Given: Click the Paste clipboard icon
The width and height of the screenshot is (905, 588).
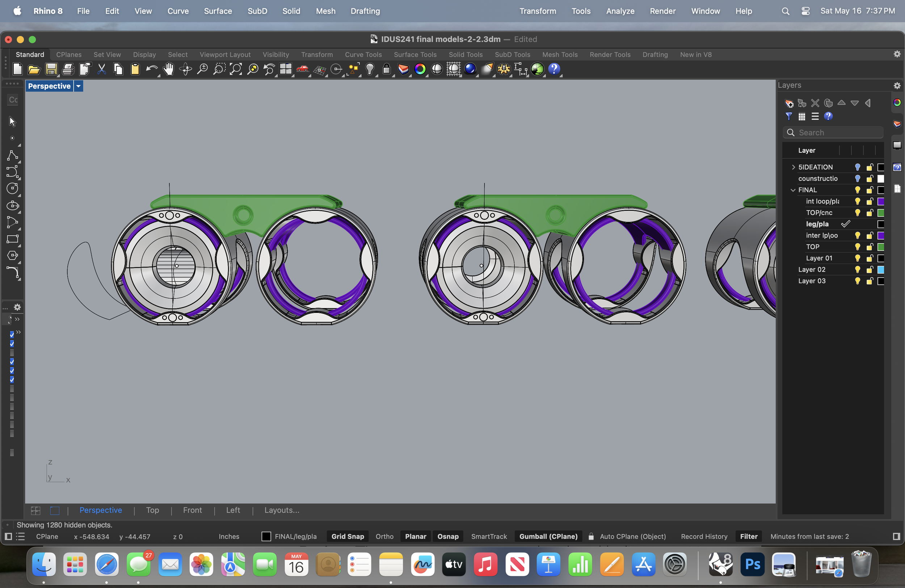Looking at the screenshot, I should point(135,69).
